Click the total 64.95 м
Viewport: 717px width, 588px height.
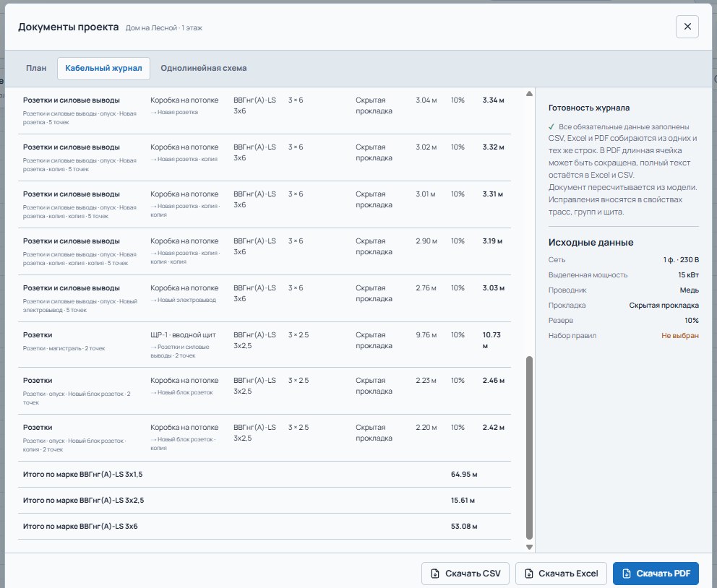point(464,475)
